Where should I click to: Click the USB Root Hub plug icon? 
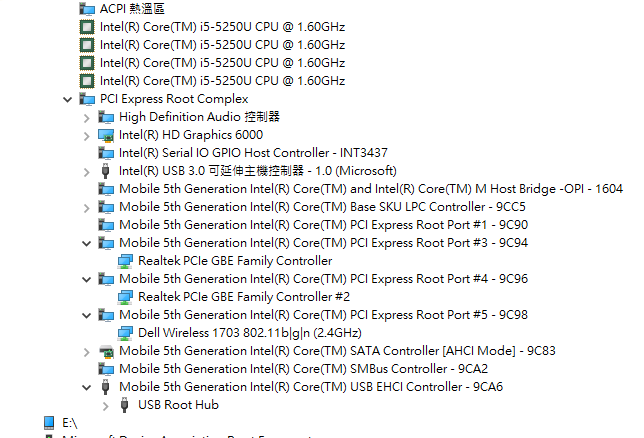point(125,405)
